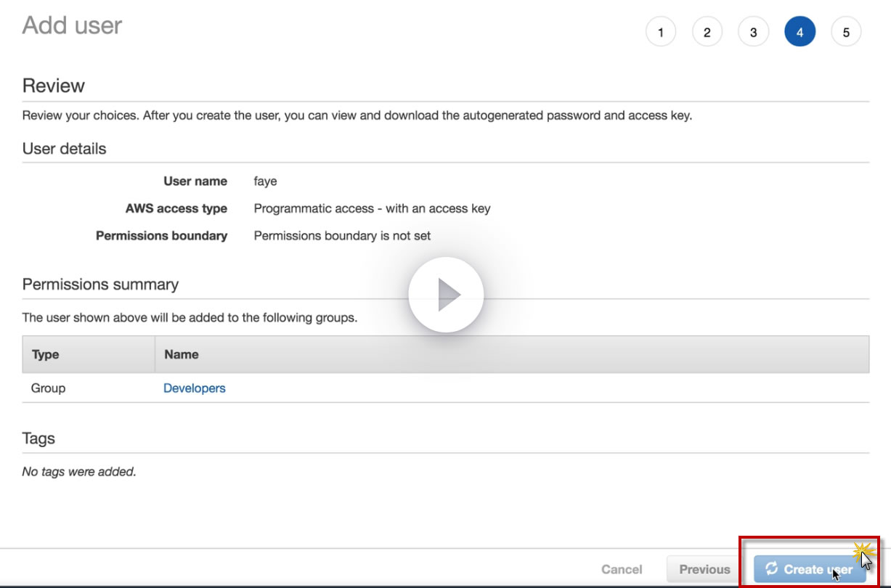
Task: Click the Programmatic access type text
Action: [x=372, y=208]
